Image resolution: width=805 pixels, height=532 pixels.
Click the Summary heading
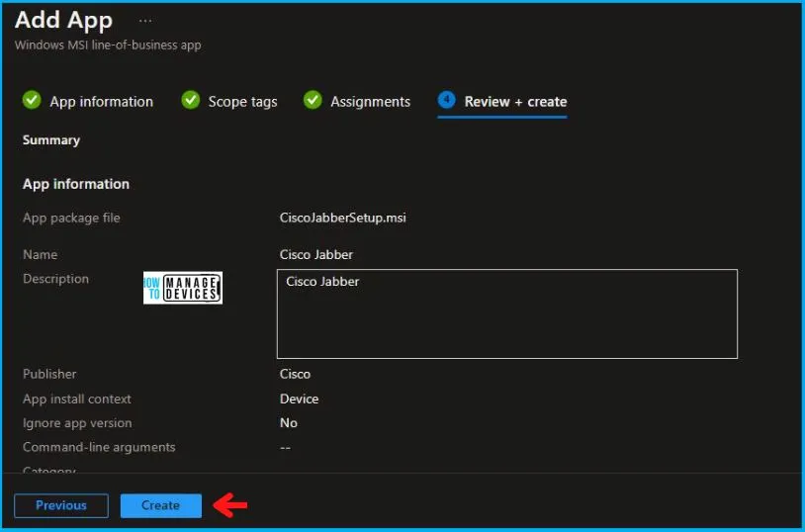51,140
